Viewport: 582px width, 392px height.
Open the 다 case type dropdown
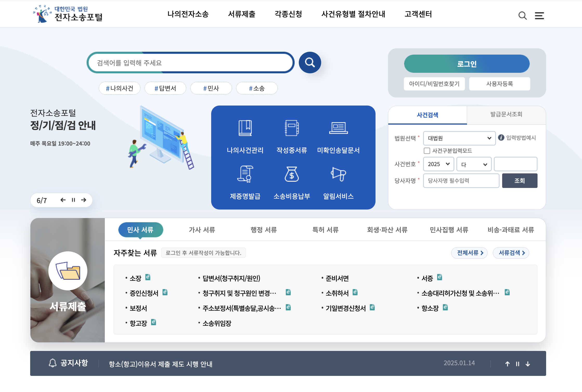tap(474, 164)
